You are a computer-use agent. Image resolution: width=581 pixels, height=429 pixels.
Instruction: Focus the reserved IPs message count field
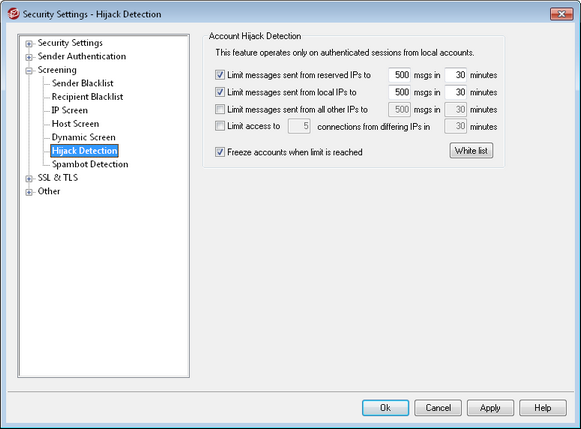point(399,75)
